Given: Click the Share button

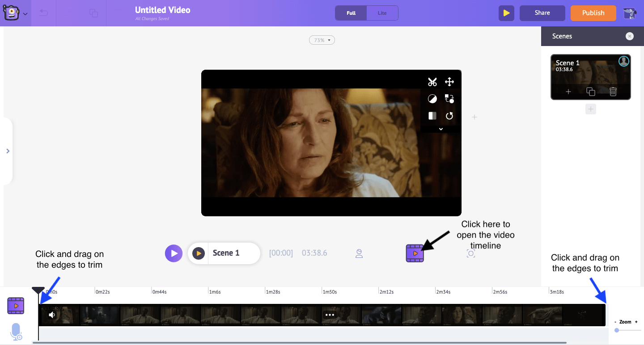Looking at the screenshot, I should pyautogui.click(x=542, y=13).
